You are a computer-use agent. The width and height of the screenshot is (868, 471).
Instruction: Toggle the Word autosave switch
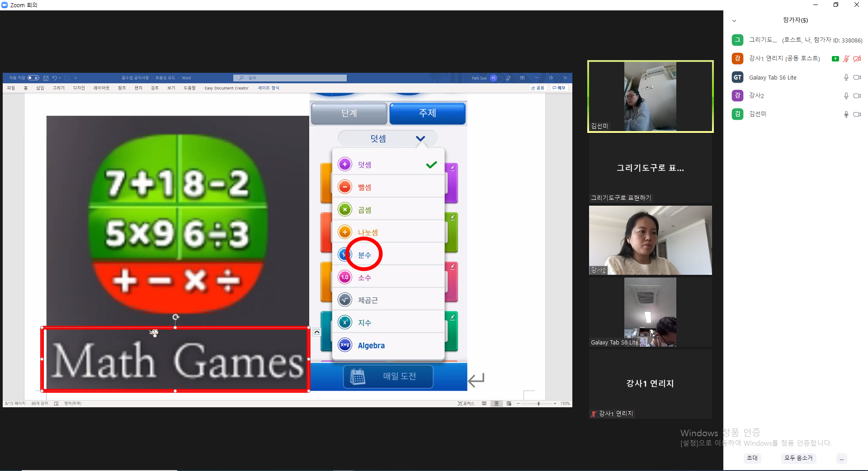click(x=33, y=78)
